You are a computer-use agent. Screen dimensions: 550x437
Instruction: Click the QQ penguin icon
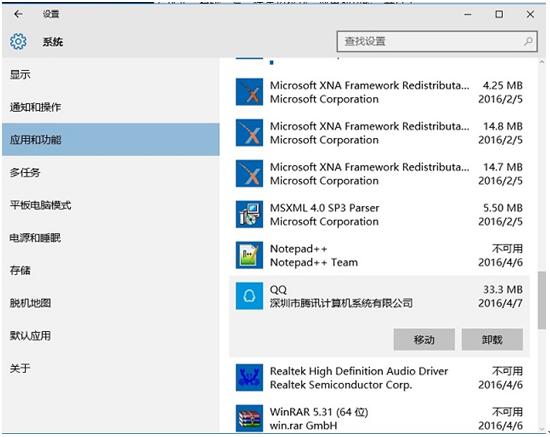point(249,296)
